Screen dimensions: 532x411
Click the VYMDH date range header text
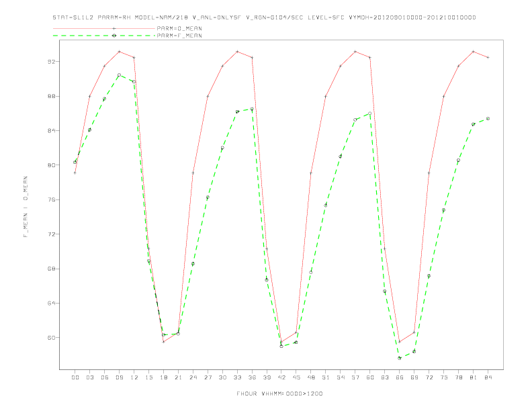412,17
